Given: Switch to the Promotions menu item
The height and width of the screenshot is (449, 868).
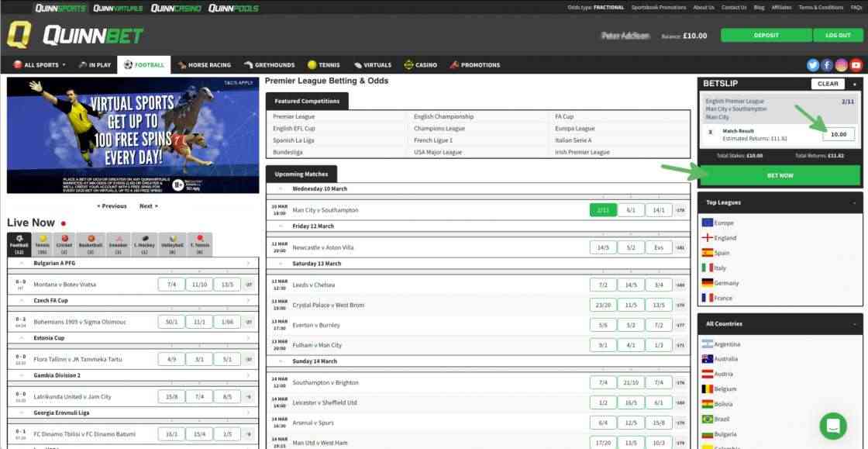Looking at the screenshot, I should pos(475,65).
